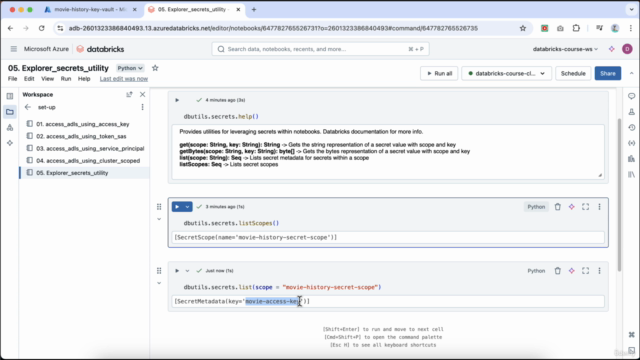Collapse the secrets.list cell chevron
The image size is (640, 360).
(x=159, y=283)
